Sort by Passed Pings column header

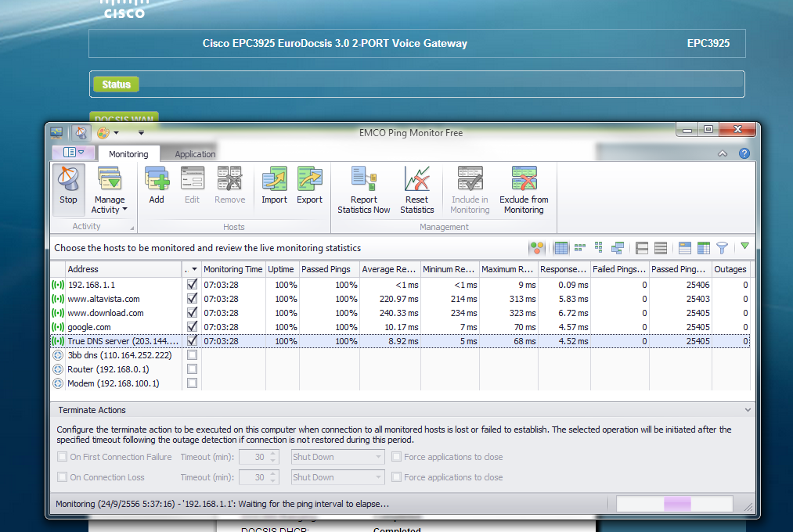coord(330,269)
